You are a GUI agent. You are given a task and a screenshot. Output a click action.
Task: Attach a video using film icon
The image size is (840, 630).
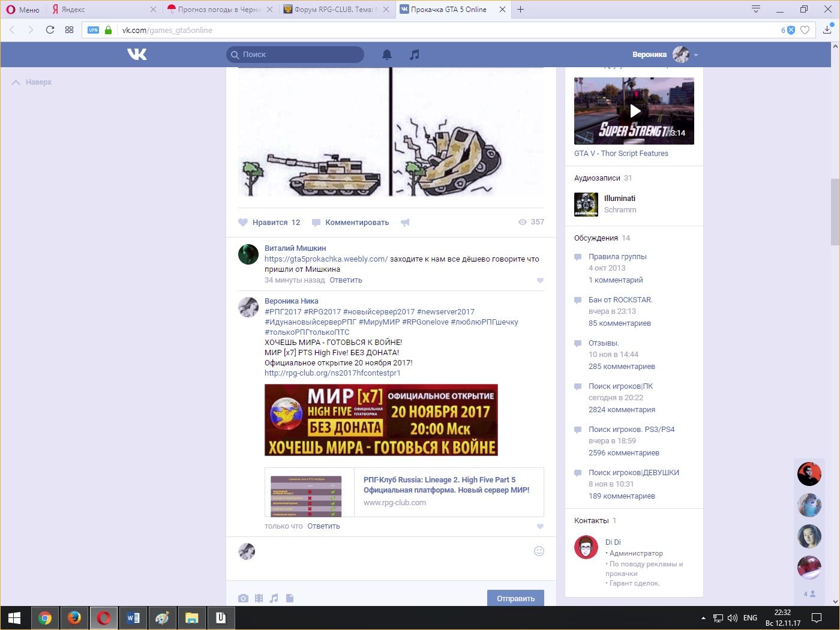coord(259,598)
